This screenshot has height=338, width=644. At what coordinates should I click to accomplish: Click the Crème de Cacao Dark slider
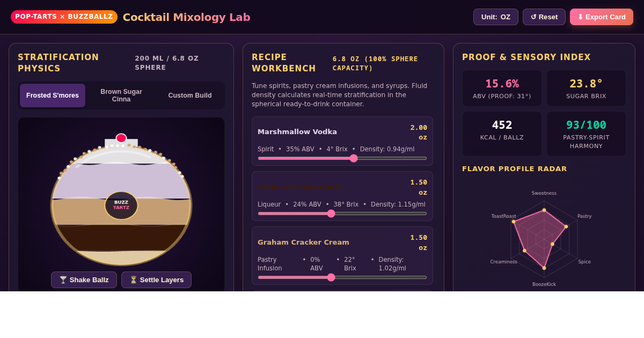point(342,214)
